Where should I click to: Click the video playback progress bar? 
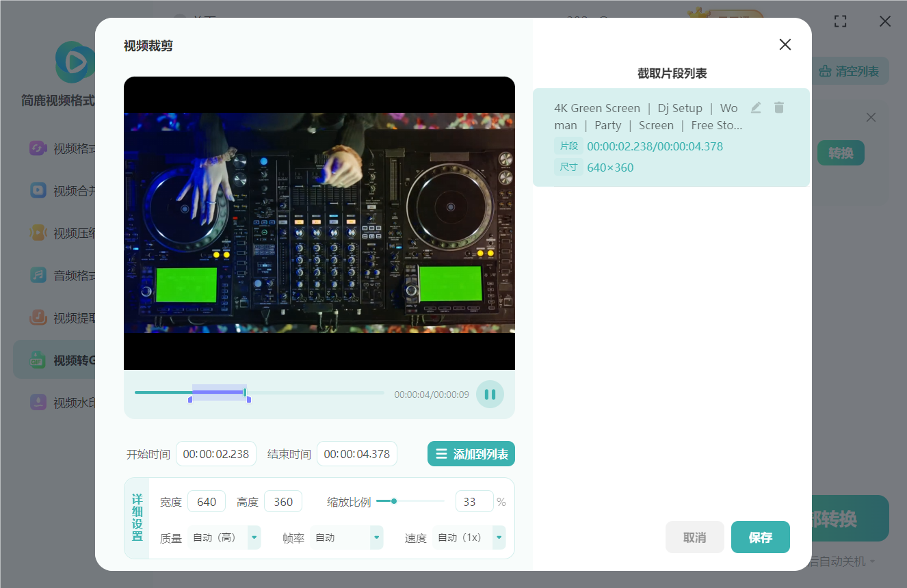[x=259, y=392]
